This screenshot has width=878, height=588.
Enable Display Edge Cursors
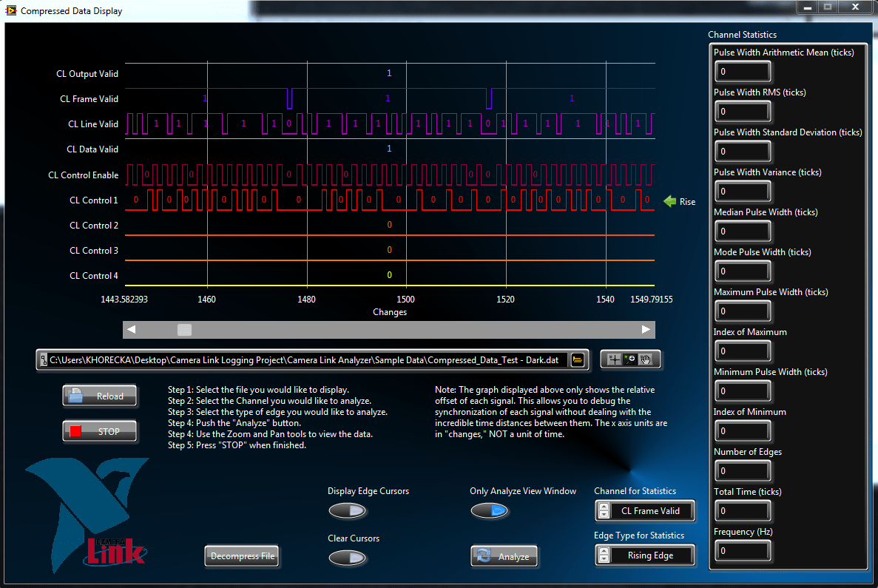tap(348, 511)
